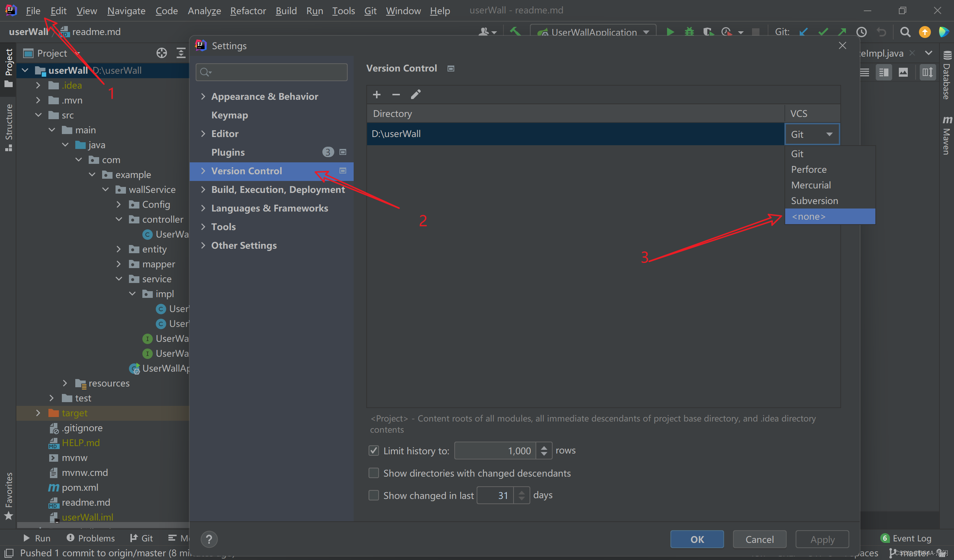Click the add directory mapping plus icon
954x560 pixels.
click(376, 95)
